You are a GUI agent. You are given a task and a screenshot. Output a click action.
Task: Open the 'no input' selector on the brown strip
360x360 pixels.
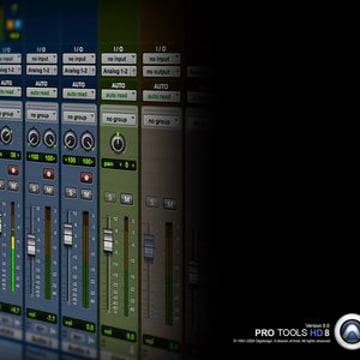(161, 59)
